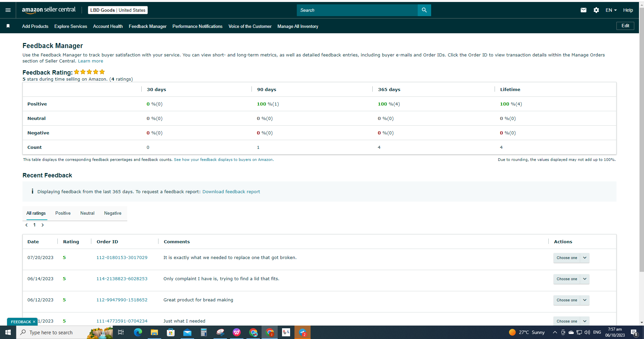This screenshot has width=644, height=339.
Task: Open Performance Notifications menu item
Action: coord(197,26)
